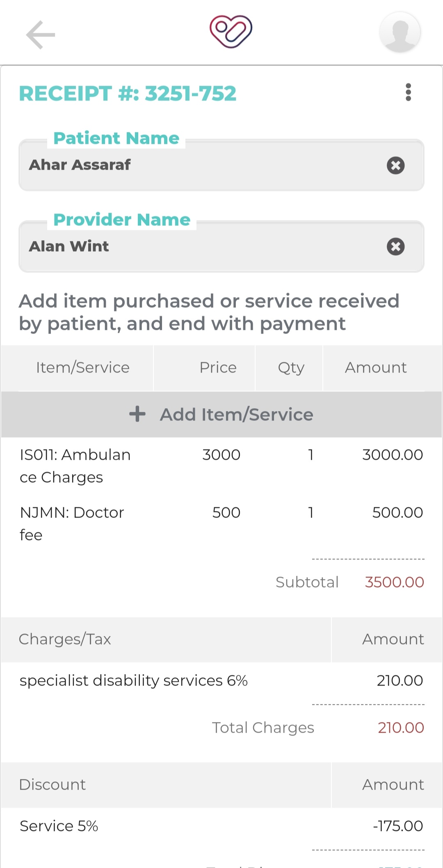Tap the back arrow icon
The image size is (443, 868).
[40, 35]
